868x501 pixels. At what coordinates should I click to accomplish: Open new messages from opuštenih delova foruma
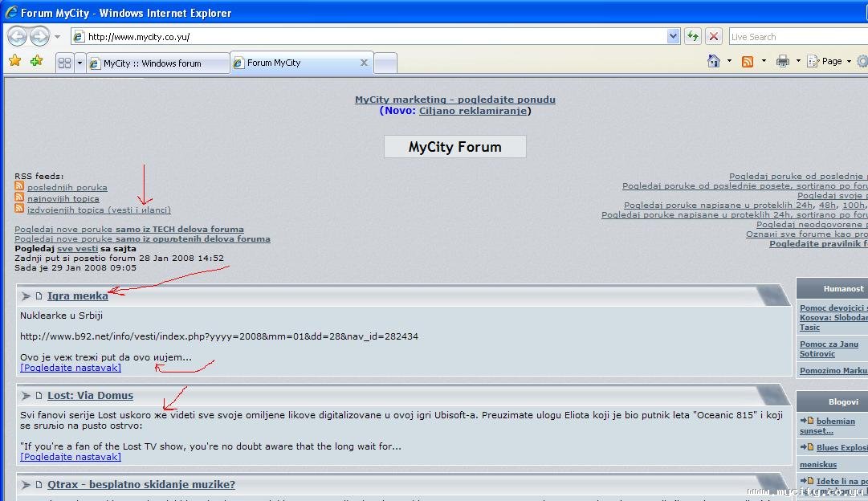(142, 239)
